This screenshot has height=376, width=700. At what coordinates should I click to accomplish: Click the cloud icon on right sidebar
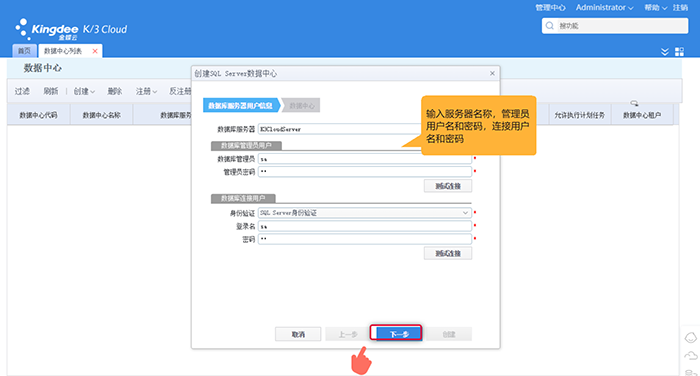click(x=691, y=355)
